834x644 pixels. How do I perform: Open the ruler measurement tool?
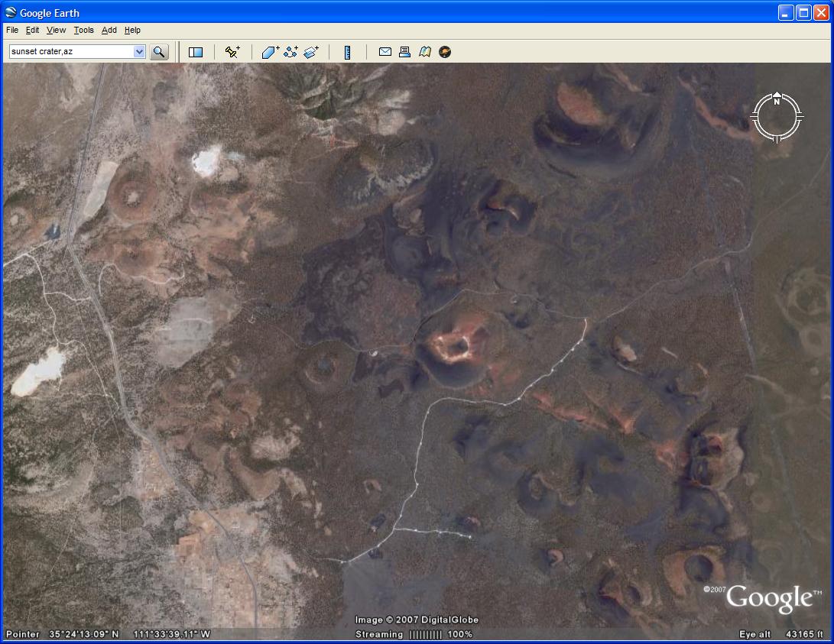coord(348,52)
